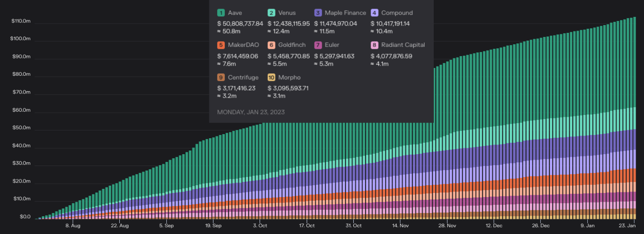Click the MakerDAO rank 5 badge
Image resolution: width=644 pixels, height=234 pixels.
(221, 45)
